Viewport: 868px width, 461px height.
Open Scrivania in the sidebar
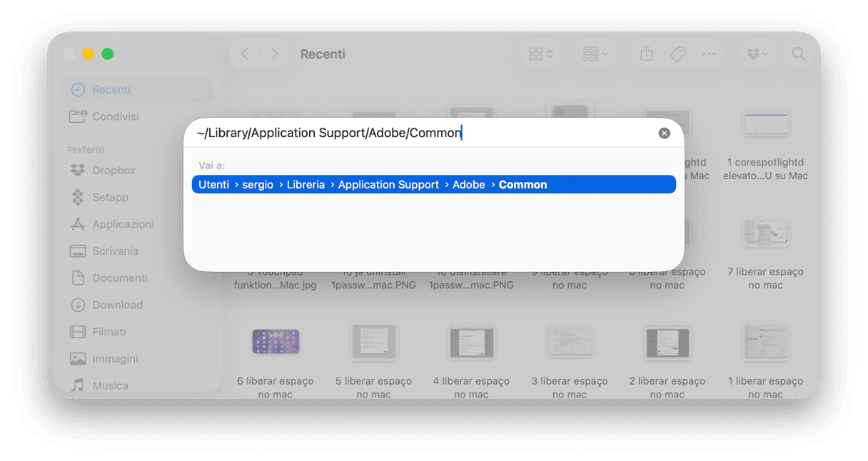(x=138, y=251)
